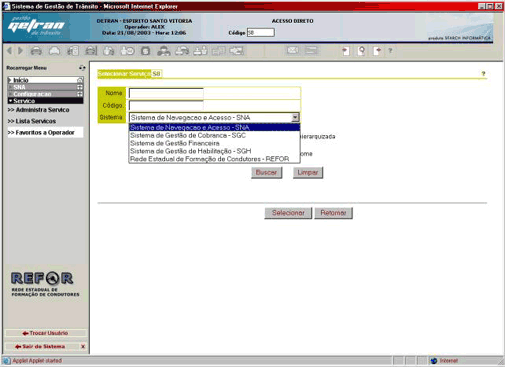Click Recarregar Menu label
Viewport: 505px width, 367px height.
(x=26, y=68)
